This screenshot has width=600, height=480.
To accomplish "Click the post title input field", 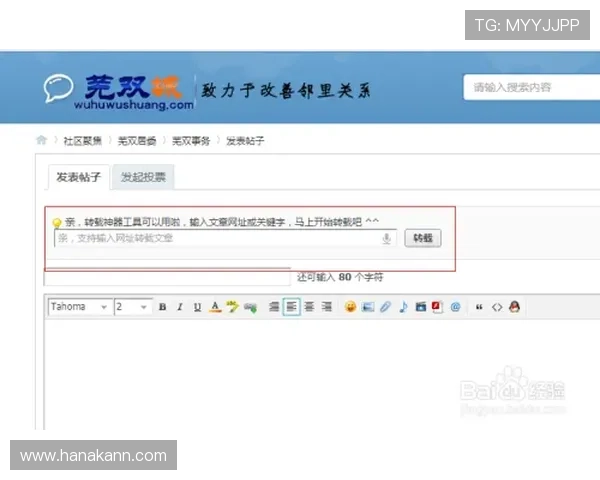I will pyautogui.click(x=167, y=277).
